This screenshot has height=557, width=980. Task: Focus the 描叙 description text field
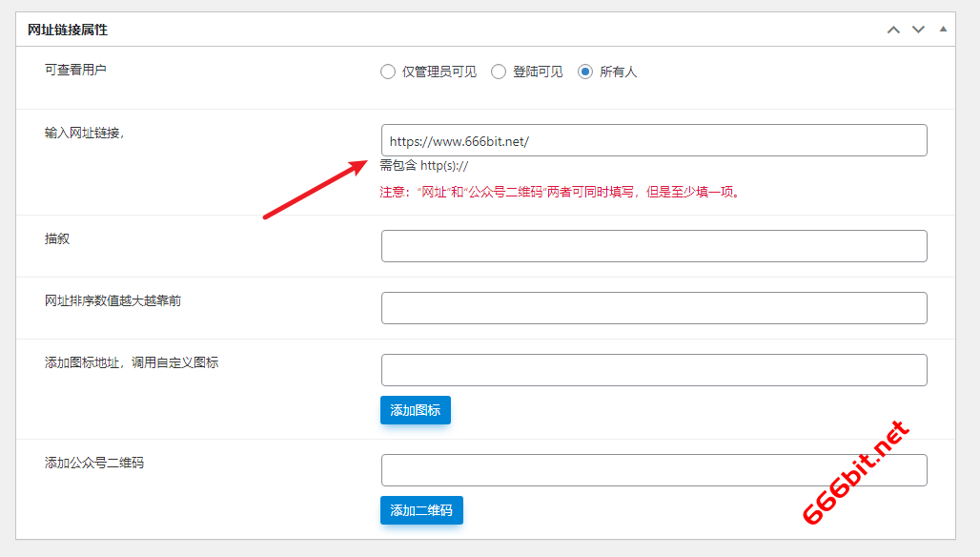click(x=653, y=246)
